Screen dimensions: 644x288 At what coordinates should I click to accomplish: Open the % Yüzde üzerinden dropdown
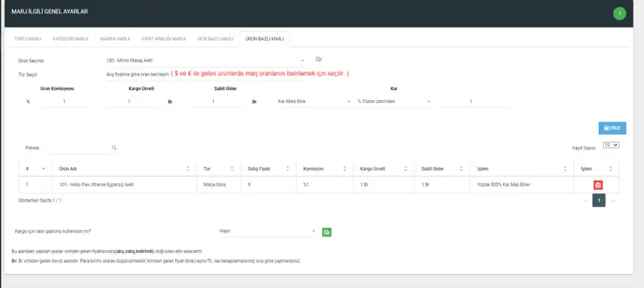(394, 101)
